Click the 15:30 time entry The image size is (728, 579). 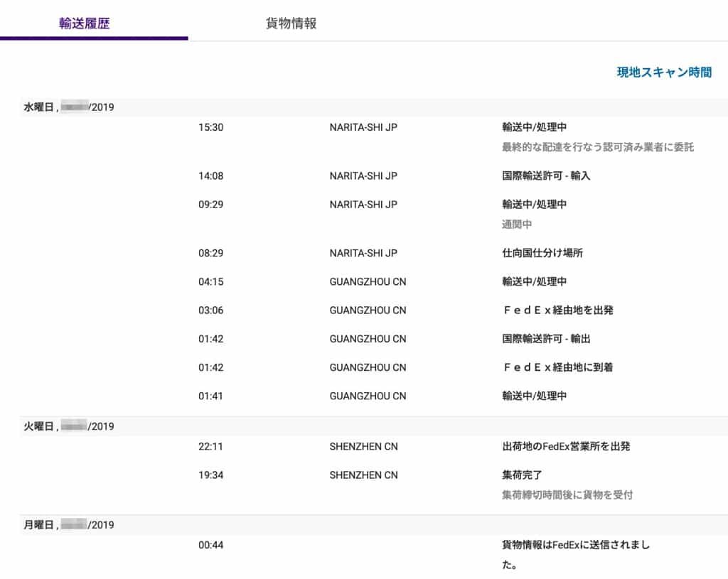pyautogui.click(x=210, y=127)
